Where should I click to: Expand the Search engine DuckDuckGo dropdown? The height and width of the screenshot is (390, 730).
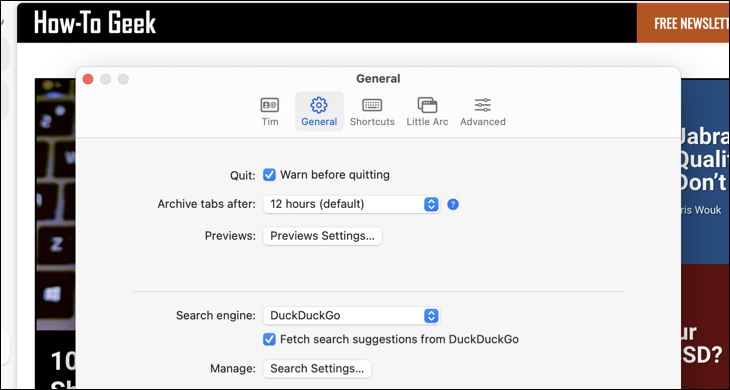(351, 316)
